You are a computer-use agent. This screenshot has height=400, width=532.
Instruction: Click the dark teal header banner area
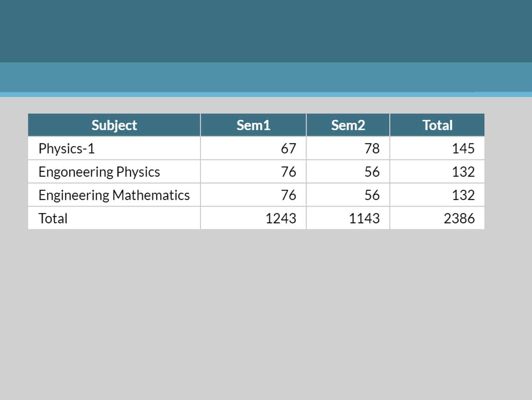266,31
